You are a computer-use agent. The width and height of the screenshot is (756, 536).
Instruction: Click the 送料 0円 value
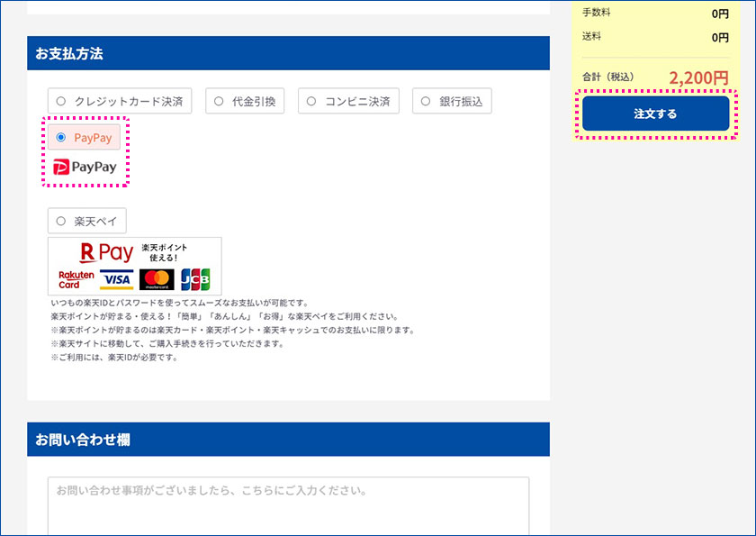point(720,38)
